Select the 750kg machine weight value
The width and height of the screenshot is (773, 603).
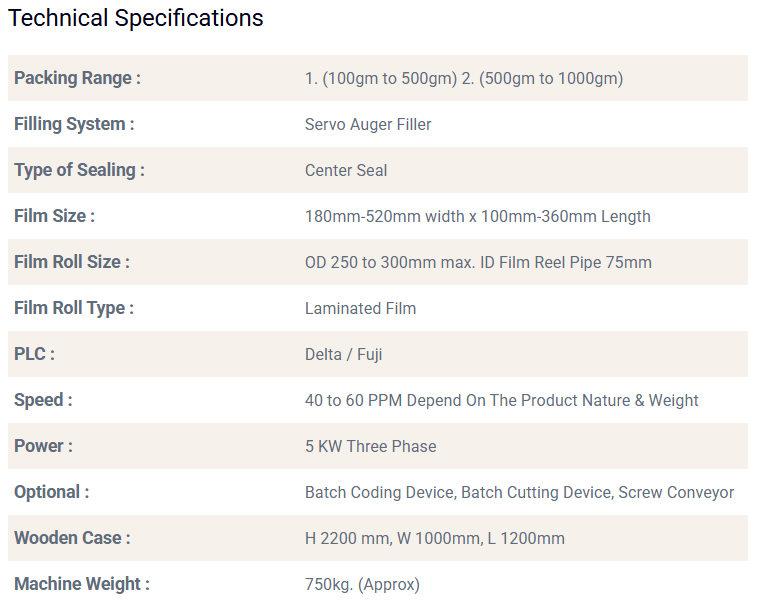point(362,584)
